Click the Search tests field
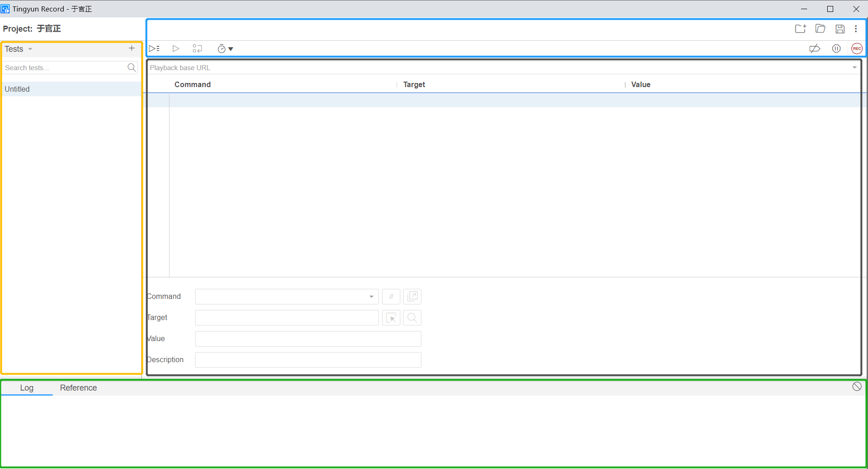The height and width of the screenshot is (469, 868). (65, 68)
